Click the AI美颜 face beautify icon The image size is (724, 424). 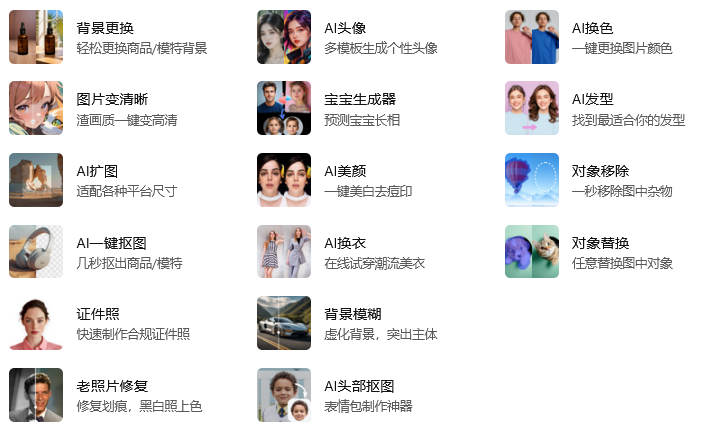(284, 180)
